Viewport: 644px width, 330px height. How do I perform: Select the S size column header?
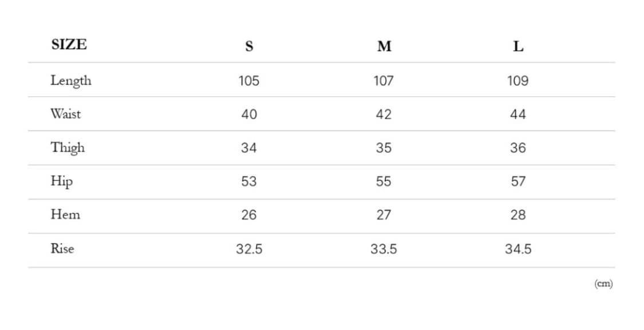tap(249, 47)
